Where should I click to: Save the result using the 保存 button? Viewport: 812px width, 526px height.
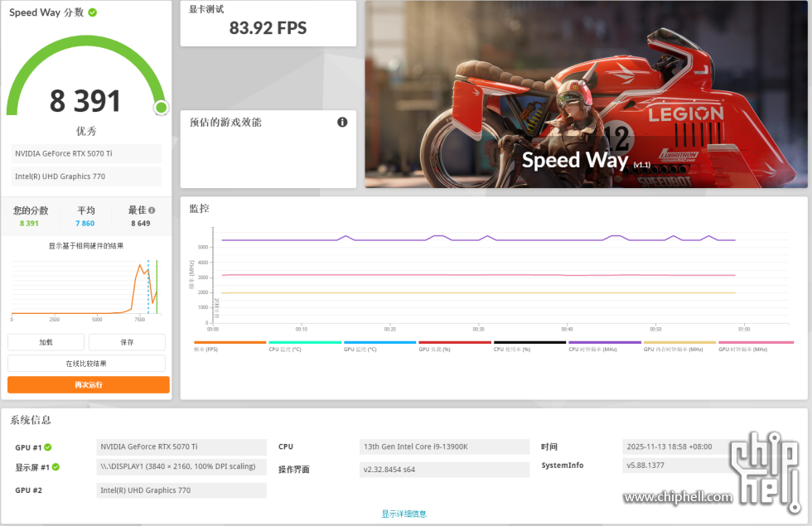pyautogui.click(x=128, y=341)
